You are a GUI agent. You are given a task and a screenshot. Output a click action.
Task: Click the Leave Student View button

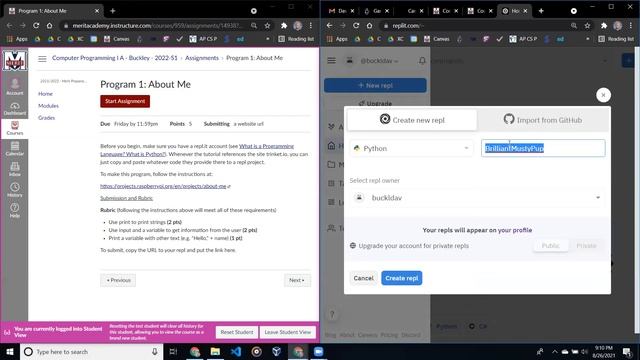click(288, 332)
